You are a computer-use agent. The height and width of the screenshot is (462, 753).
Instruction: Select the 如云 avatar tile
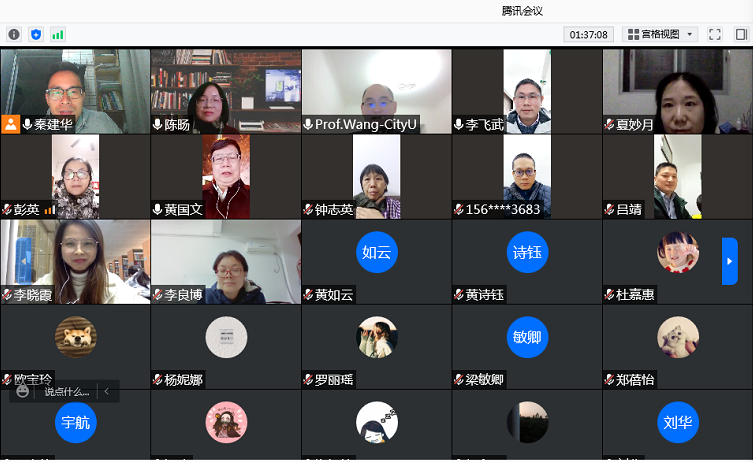click(376, 252)
